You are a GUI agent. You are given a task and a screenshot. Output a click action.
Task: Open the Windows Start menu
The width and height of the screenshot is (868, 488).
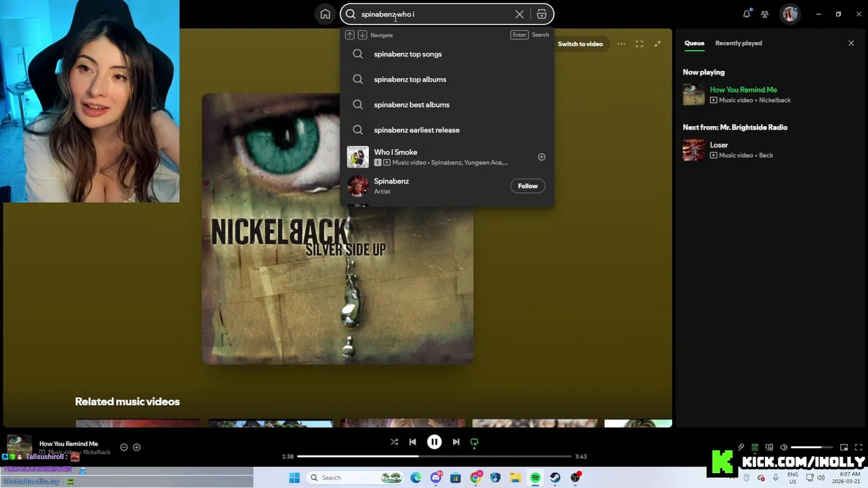point(294,478)
